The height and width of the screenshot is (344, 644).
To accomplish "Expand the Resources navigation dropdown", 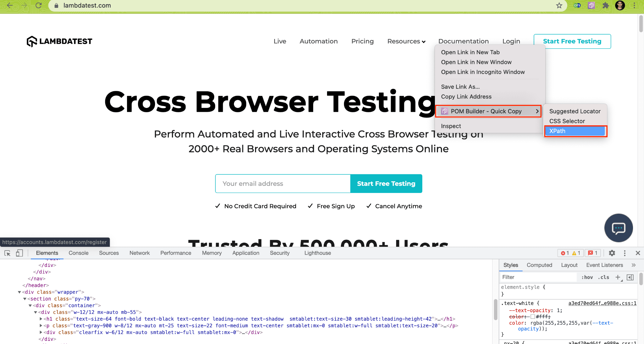I will point(406,41).
